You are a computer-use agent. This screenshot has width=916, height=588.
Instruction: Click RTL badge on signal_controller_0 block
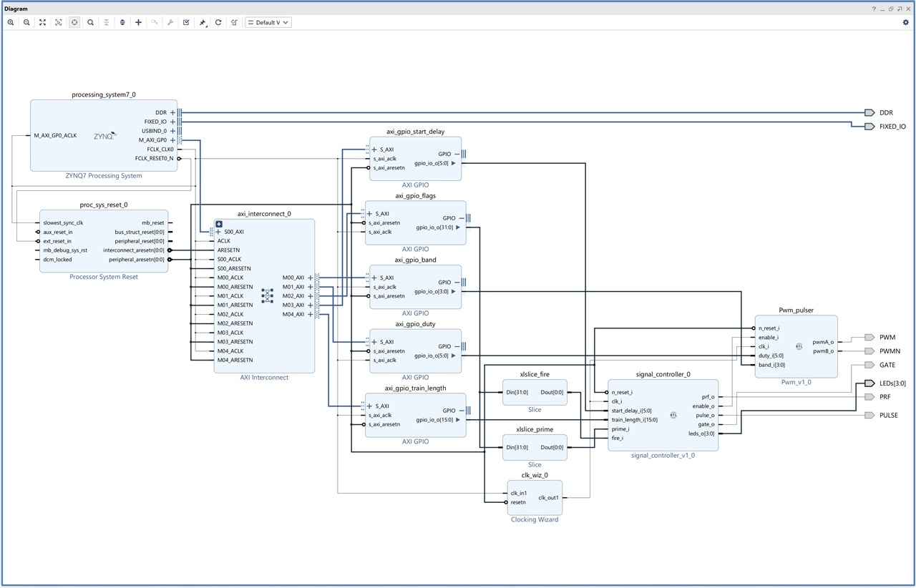point(673,415)
